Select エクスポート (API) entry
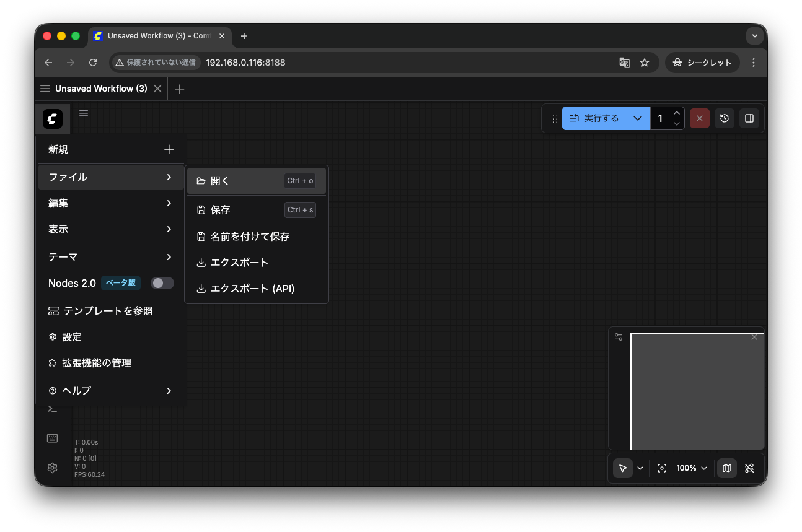Screen dimensions: 802x532 tap(257, 289)
